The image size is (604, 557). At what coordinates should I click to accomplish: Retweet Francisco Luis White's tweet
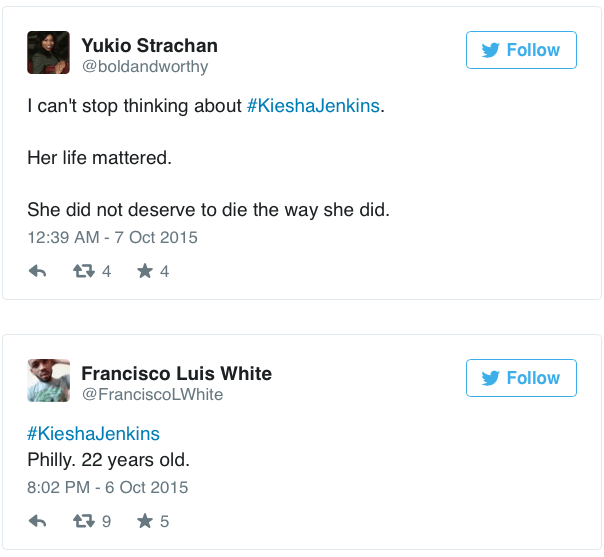point(84,521)
